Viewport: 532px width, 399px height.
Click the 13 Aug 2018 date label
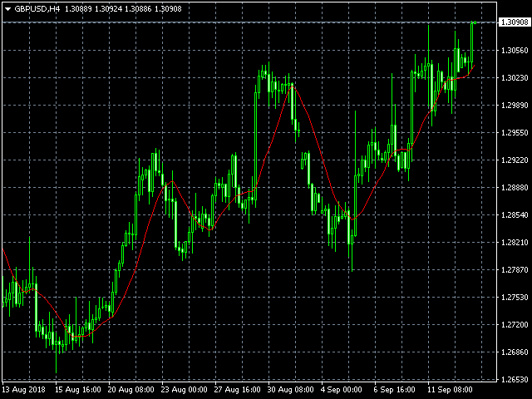pyautogui.click(x=24, y=390)
